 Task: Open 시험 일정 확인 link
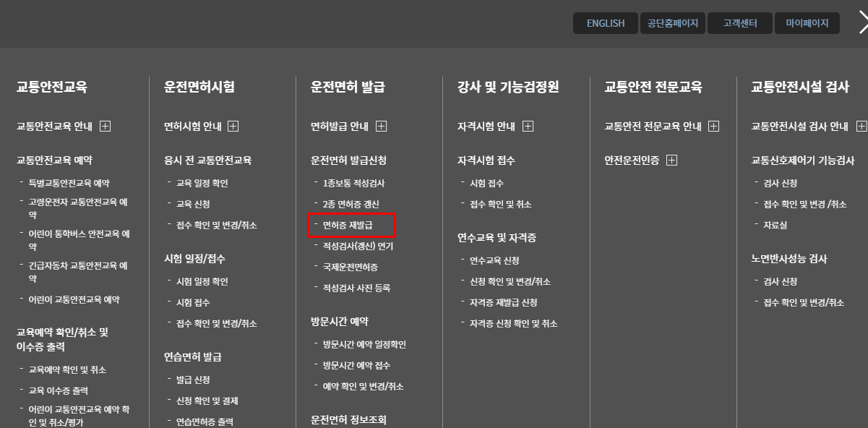[x=202, y=282]
